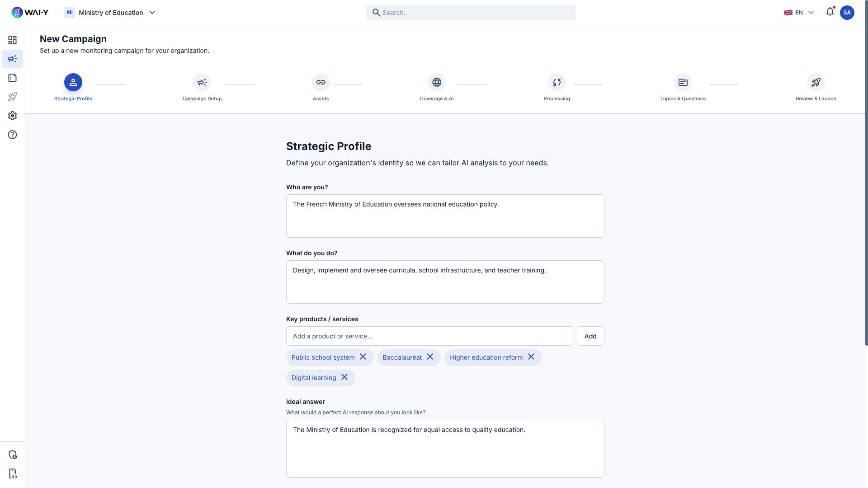Image resolution: width=868 pixels, height=488 pixels.
Task: Select the megaphone Campaigns icon in sidebar
Action: (x=12, y=59)
